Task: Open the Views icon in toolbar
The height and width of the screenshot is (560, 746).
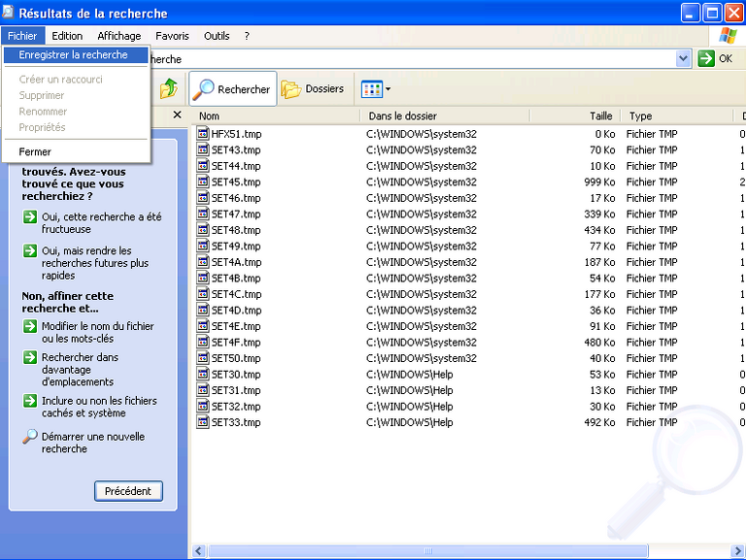Action: tap(372, 89)
